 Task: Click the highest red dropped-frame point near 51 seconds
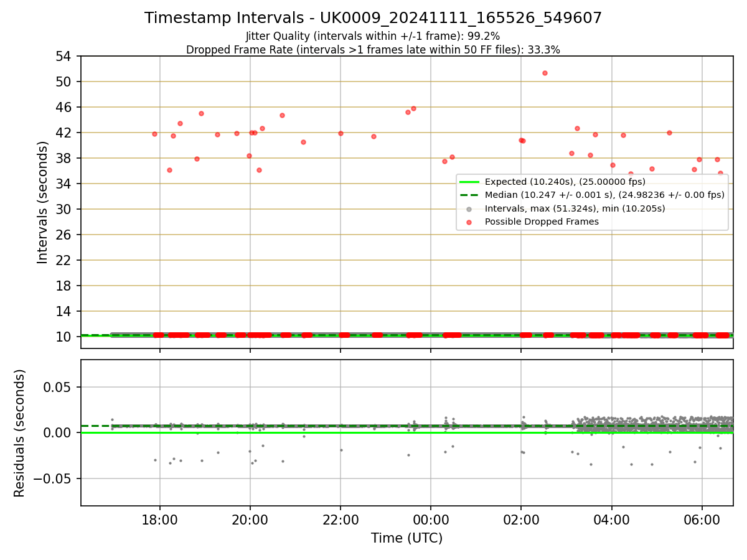[545, 73]
